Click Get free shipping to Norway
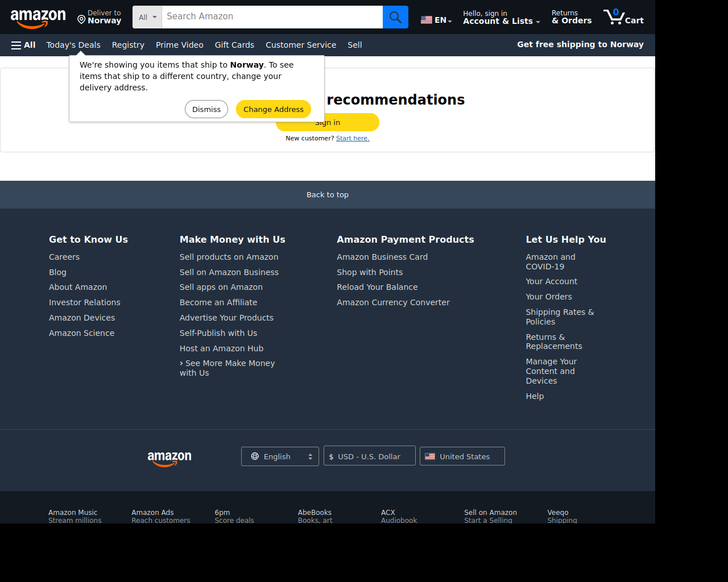This screenshot has height=582, width=728. pos(580,44)
